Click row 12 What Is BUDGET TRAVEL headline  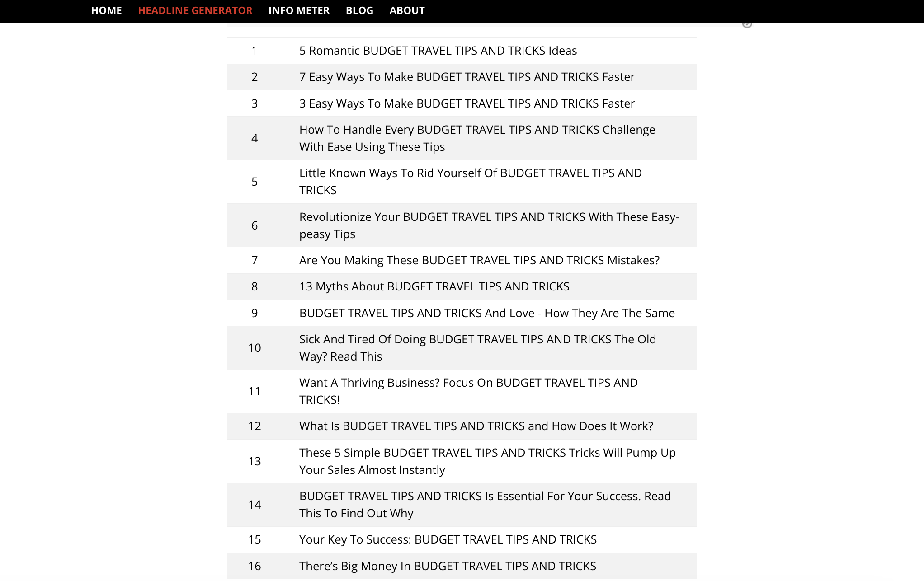pos(476,426)
